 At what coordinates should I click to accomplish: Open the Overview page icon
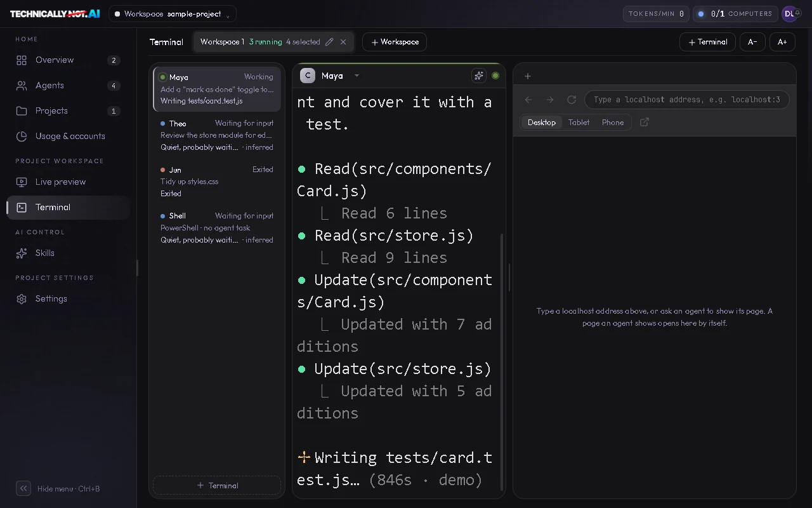point(22,60)
